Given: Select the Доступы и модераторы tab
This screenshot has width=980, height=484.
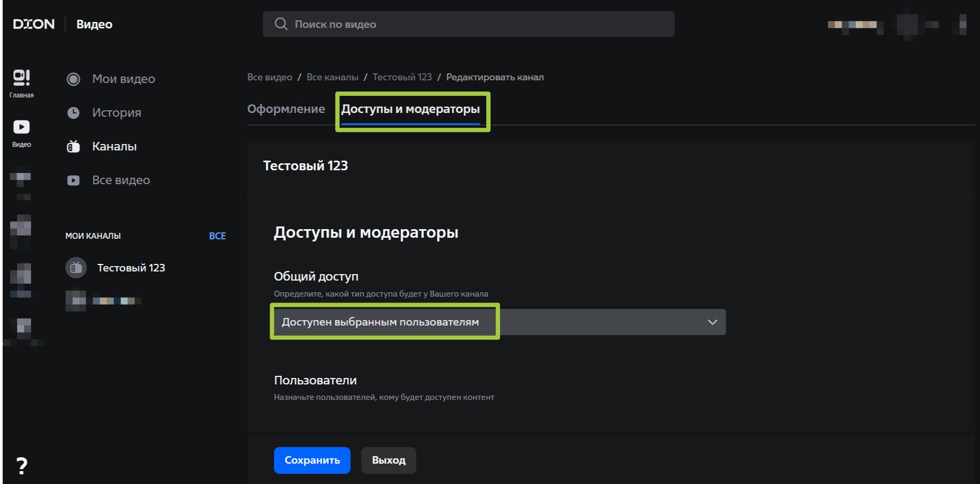Looking at the screenshot, I should [x=410, y=109].
